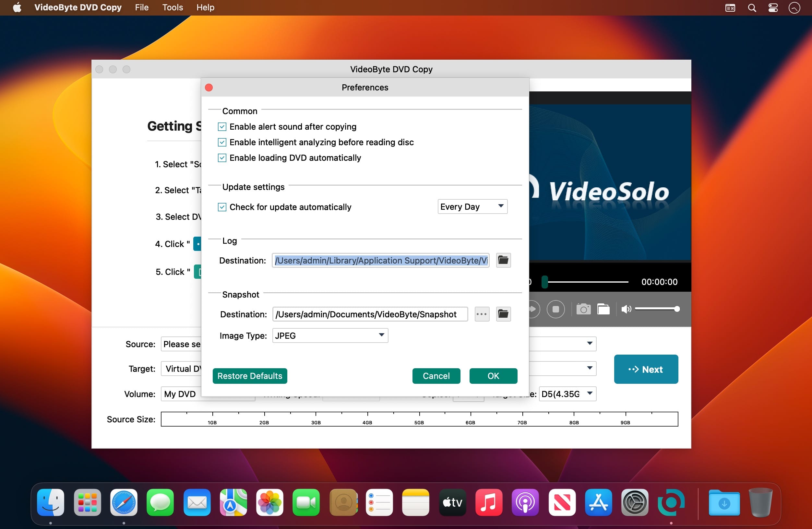The height and width of the screenshot is (529, 812).
Task: Open Finder from the dock
Action: coord(51,502)
